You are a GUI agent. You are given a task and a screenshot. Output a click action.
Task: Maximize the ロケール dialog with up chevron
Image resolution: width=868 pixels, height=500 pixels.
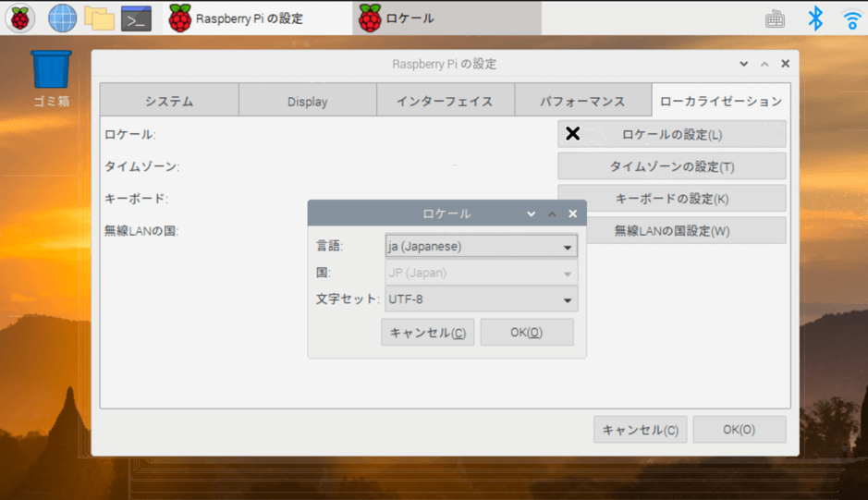[x=552, y=213]
